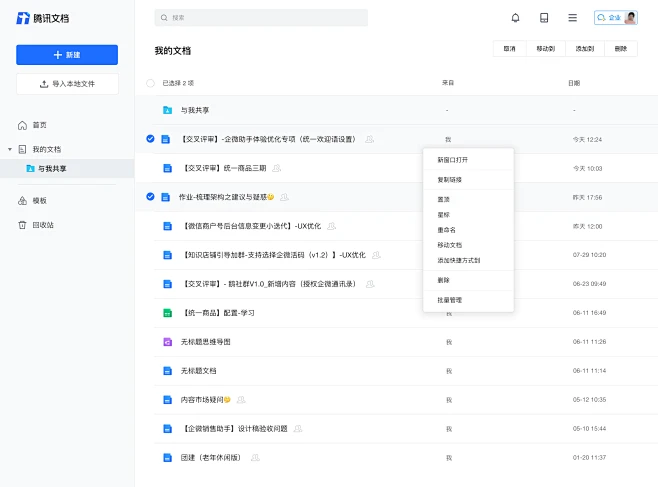Toggle the select-all checkbox beside 已选择 2 项
Viewport: 658px width, 487px height.
tap(151, 83)
